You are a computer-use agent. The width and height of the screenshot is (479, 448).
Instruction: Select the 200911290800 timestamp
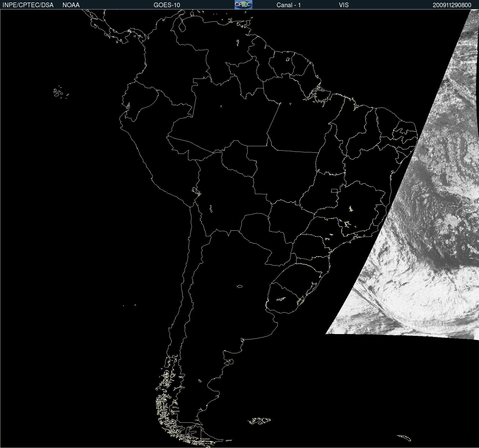tap(452, 5)
